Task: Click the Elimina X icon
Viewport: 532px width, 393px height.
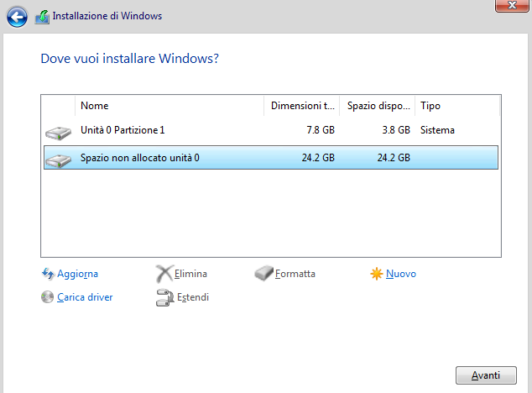Action: (164, 274)
